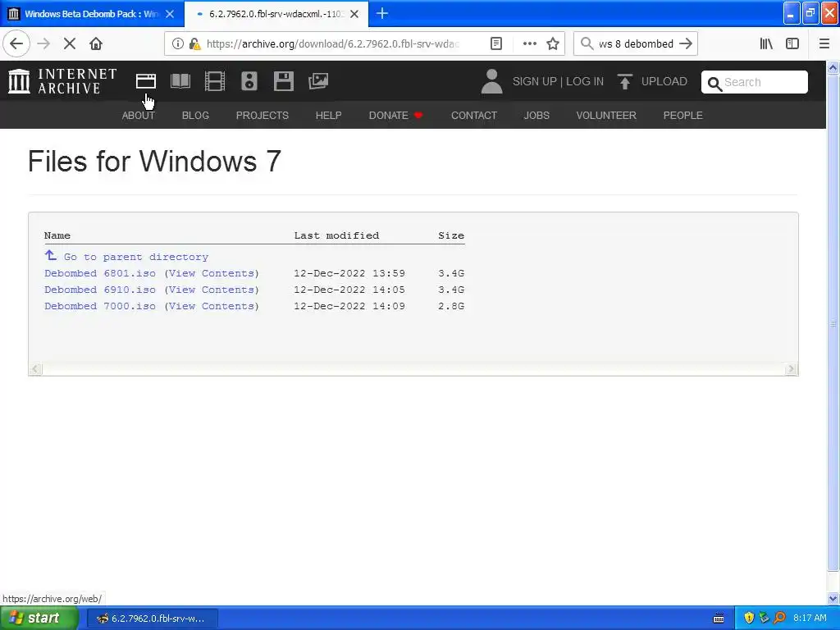Toggle Reader View in address bar

(496, 43)
